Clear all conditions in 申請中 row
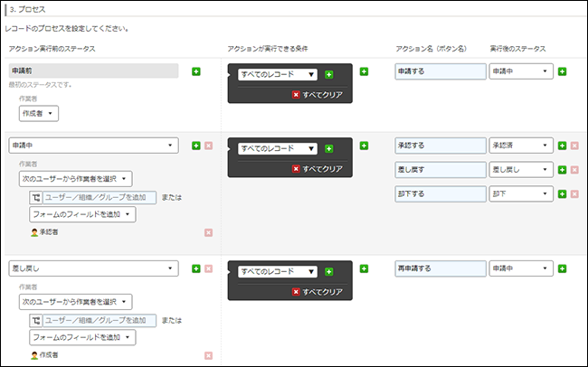588x367 pixels. (x=318, y=169)
